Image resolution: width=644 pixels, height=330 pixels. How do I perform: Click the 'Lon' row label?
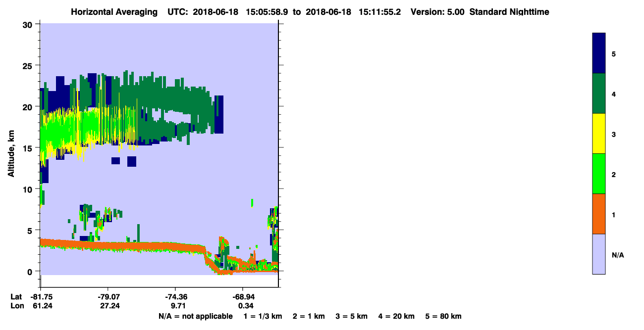click(x=16, y=306)
